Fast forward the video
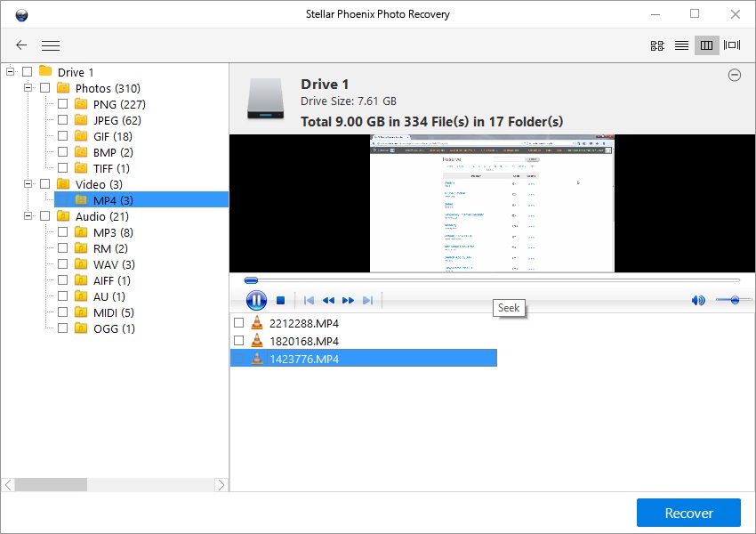Viewport: 756px width, 534px height. 349,300
